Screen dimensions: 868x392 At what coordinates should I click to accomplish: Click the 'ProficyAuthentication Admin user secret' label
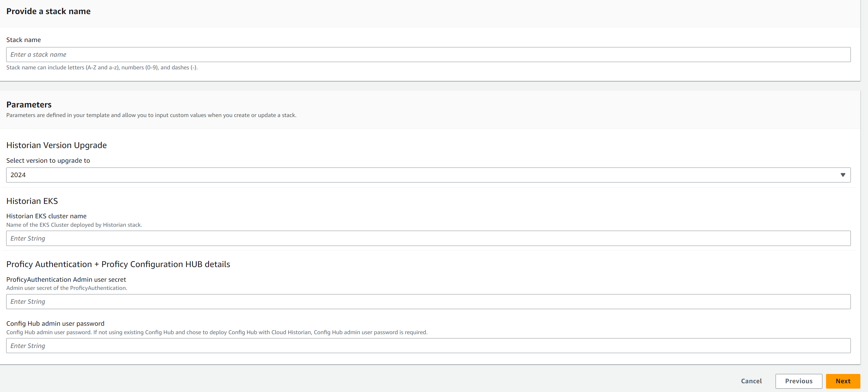(x=66, y=280)
